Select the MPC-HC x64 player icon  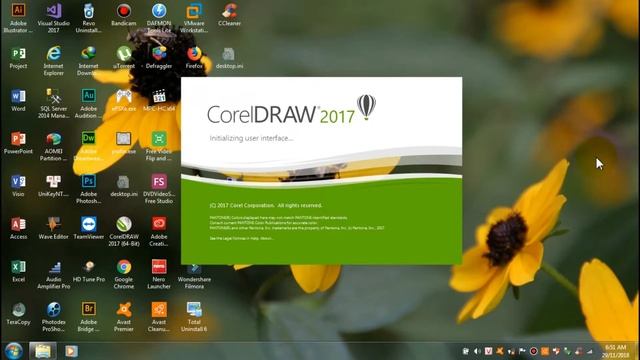pyautogui.click(x=159, y=100)
